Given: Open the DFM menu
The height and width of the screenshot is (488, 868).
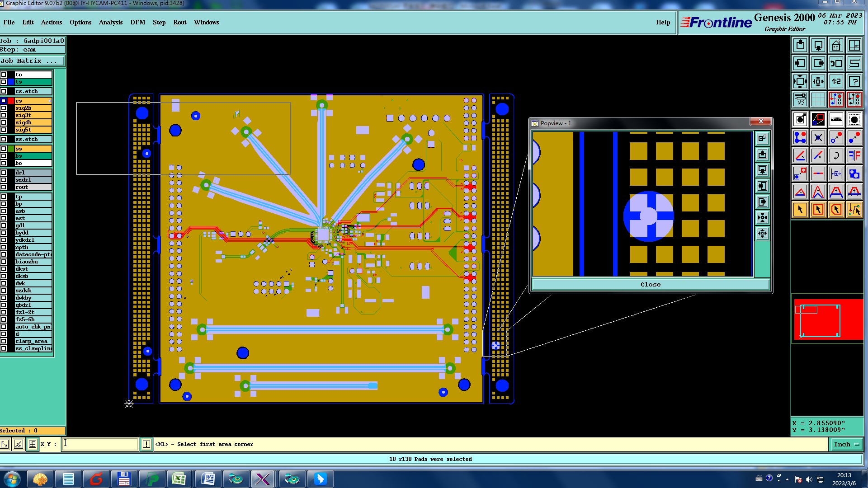Looking at the screenshot, I should pos(137,23).
